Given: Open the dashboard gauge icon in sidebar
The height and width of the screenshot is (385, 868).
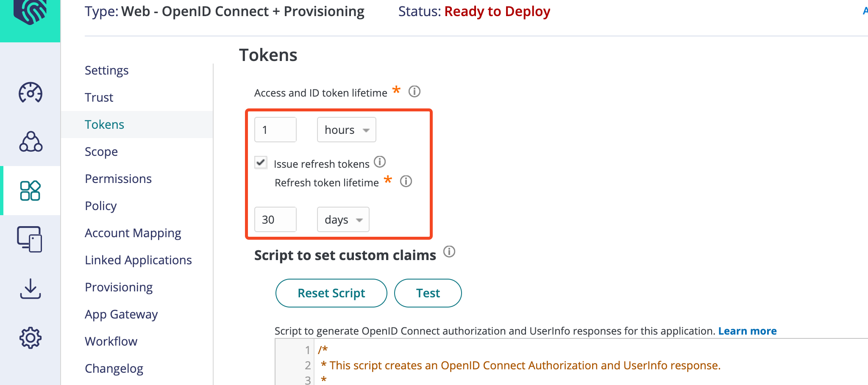Looking at the screenshot, I should [30, 92].
